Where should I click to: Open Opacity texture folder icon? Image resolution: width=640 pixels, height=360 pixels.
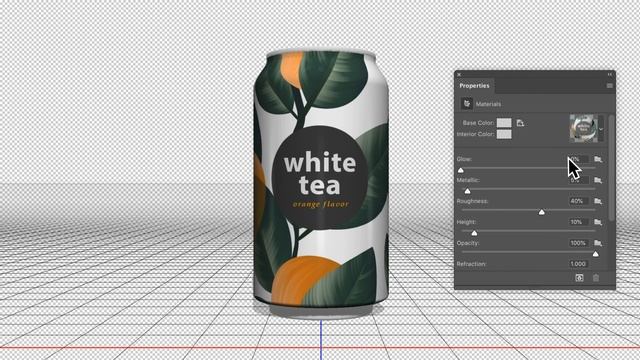tap(598, 243)
